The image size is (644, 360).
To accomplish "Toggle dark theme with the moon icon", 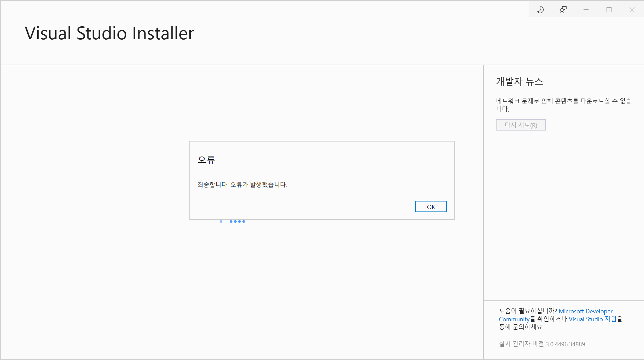I will tap(540, 10).
